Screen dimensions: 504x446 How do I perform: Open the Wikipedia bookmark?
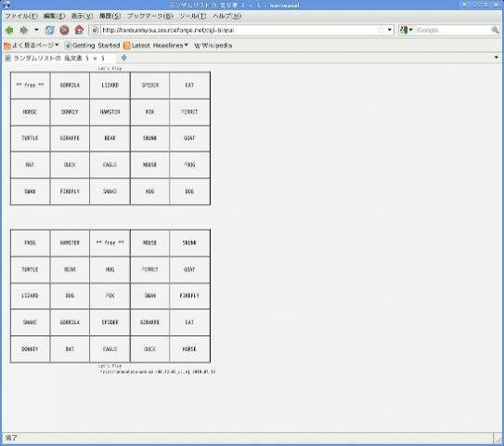pos(213,46)
